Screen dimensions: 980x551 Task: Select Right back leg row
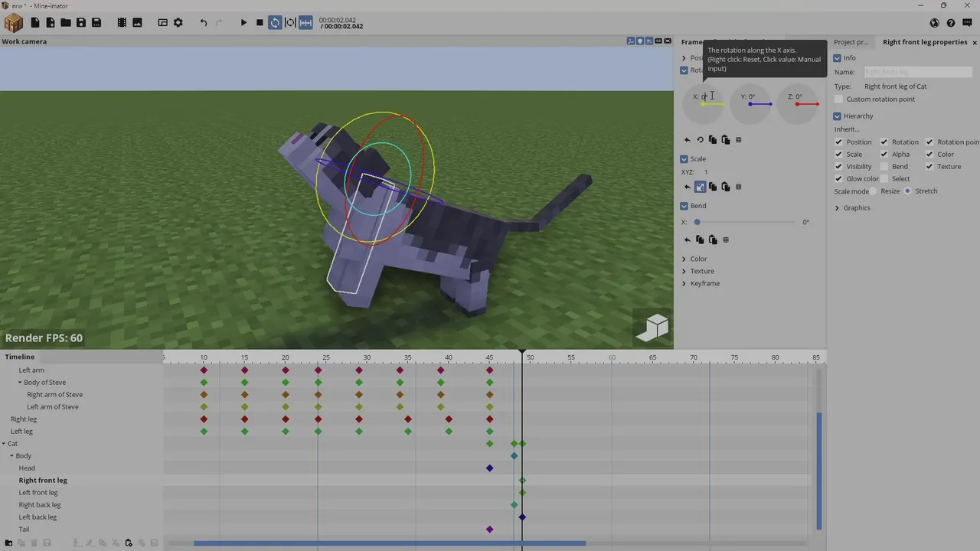click(x=40, y=505)
